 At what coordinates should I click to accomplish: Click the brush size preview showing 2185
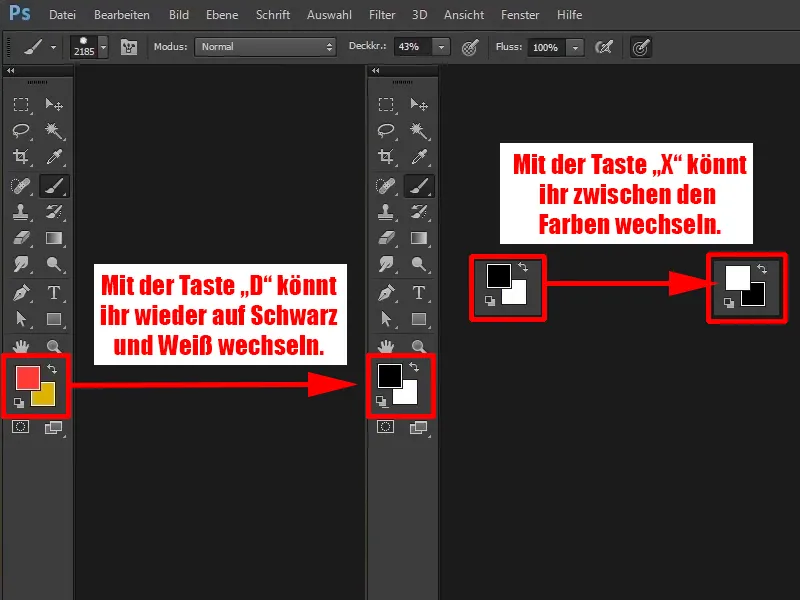pyautogui.click(x=84, y=47)
